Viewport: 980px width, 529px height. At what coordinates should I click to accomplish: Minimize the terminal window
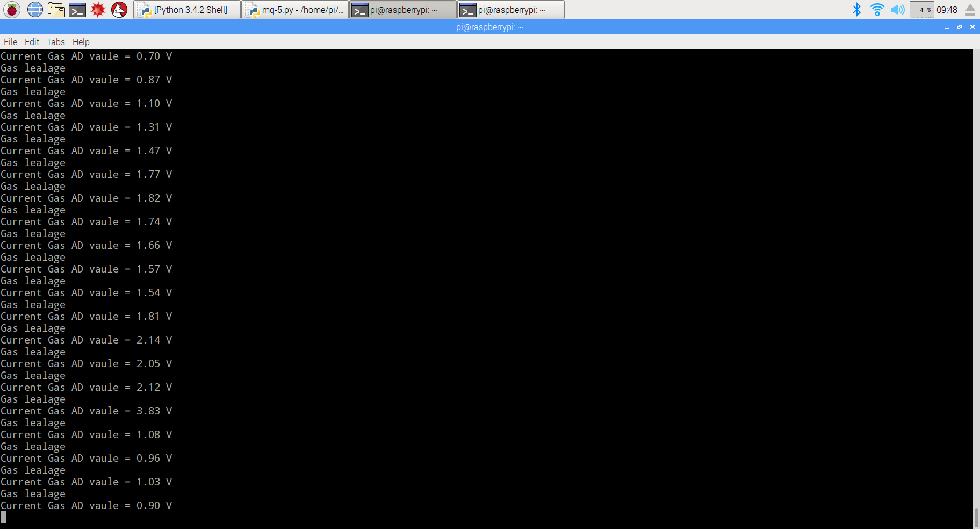pos(947,27)
